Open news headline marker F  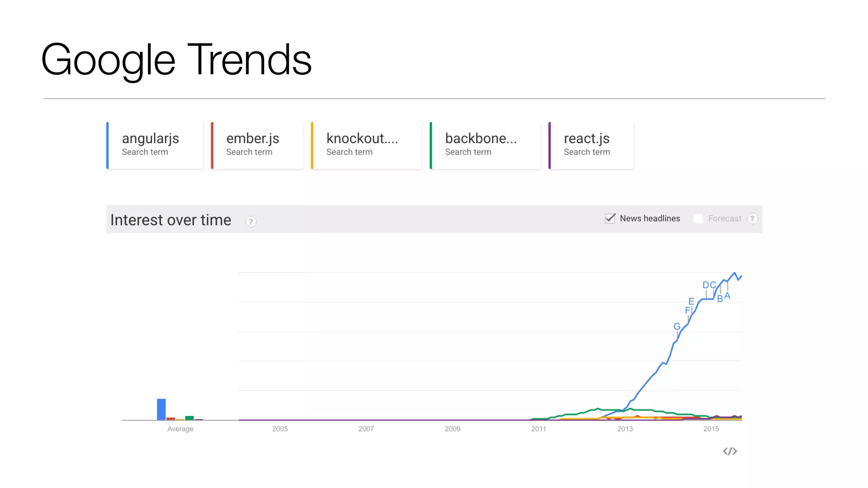(687, 311)
